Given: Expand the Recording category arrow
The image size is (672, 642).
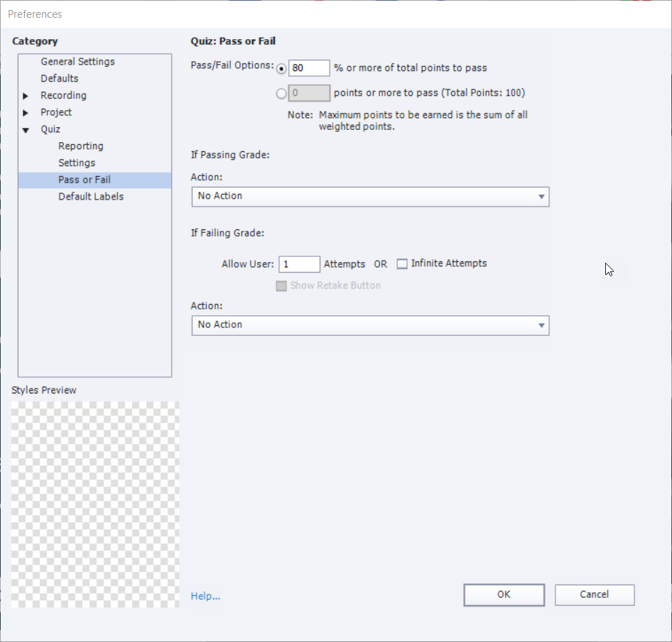Looking at the screenshot, I should (x=26, y=96).
